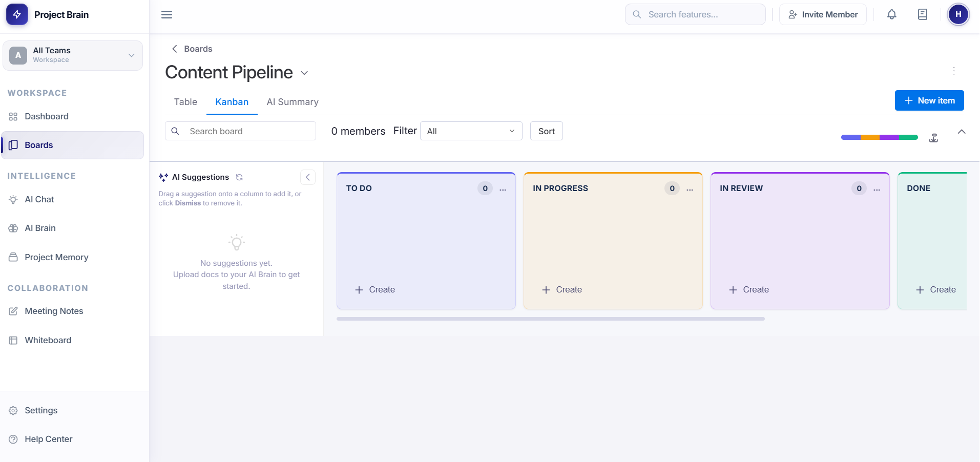Viewport: 980px width, 462px height.
Task: Click the anchor icon next to progress bar
Action: click(934, 137)
